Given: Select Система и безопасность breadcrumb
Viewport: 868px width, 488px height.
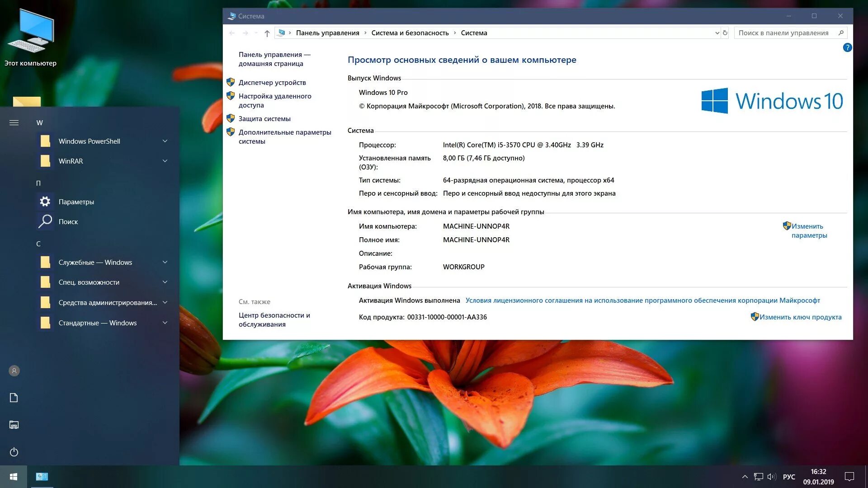Looking at the screenshot, I should (410, 33).
